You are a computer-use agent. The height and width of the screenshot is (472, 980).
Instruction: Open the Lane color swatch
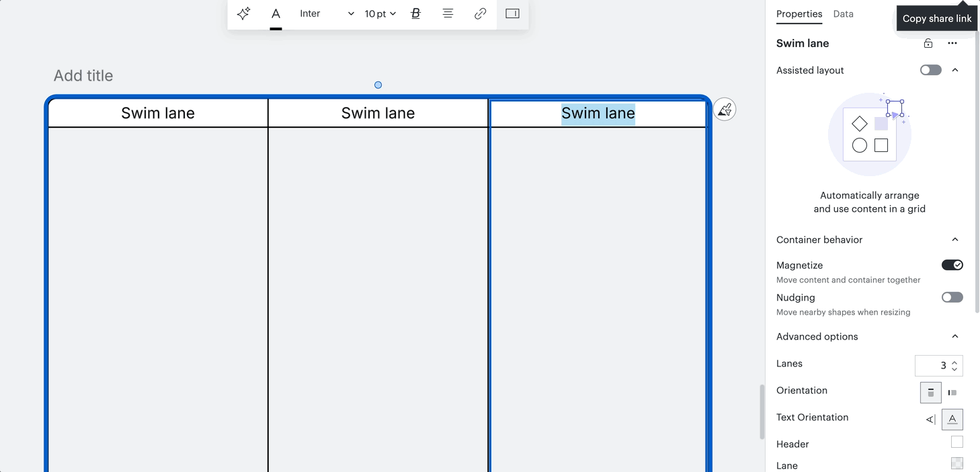[x=957, y=463]
